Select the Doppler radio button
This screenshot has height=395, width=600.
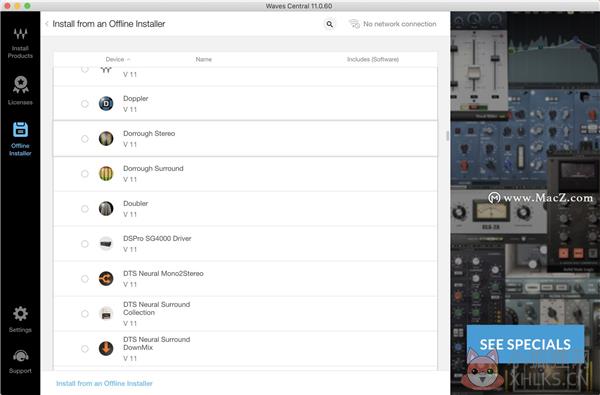(x=85, y=104)
